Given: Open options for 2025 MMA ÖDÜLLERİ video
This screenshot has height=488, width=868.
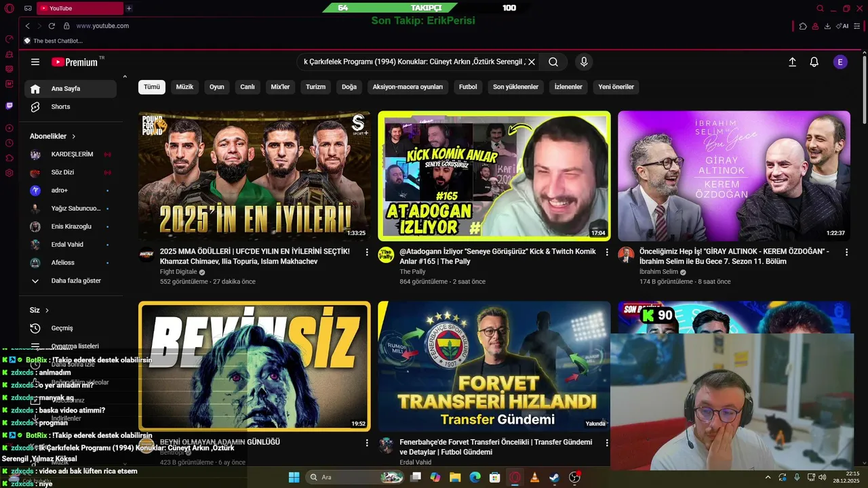Looking at the screenshot, I should [367, 252].
